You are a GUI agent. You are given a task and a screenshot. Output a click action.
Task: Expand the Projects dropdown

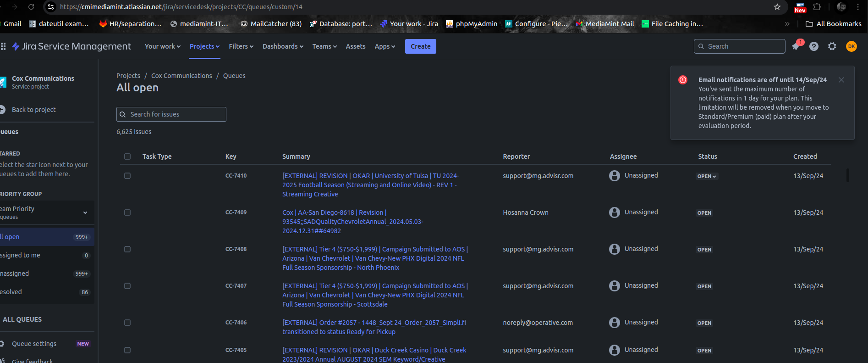coord(204,46)
